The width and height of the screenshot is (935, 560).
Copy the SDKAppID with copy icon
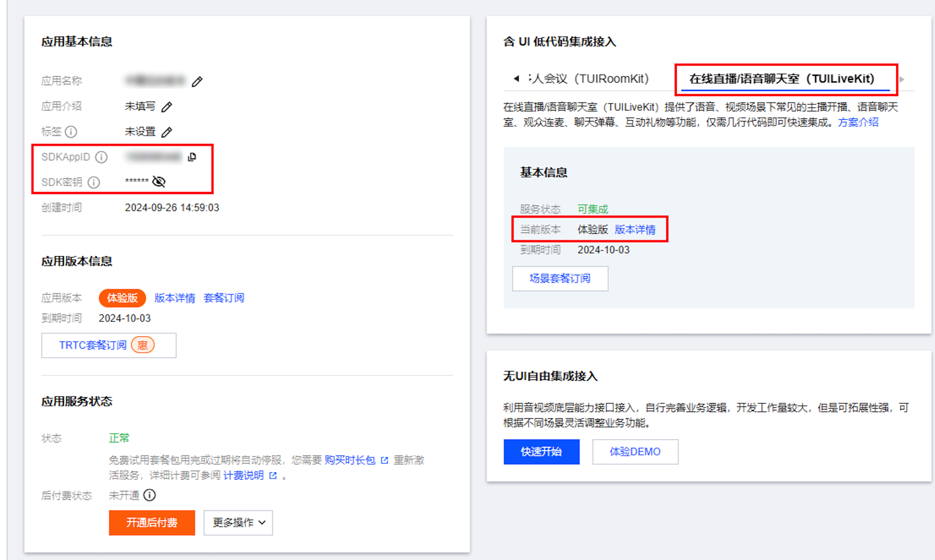pos(192,157)
